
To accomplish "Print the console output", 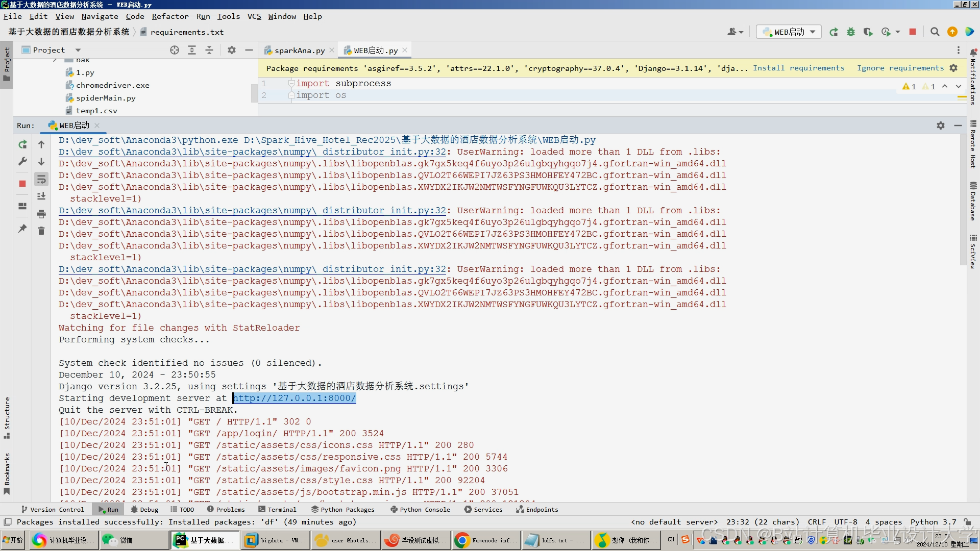I will point(41,214).
